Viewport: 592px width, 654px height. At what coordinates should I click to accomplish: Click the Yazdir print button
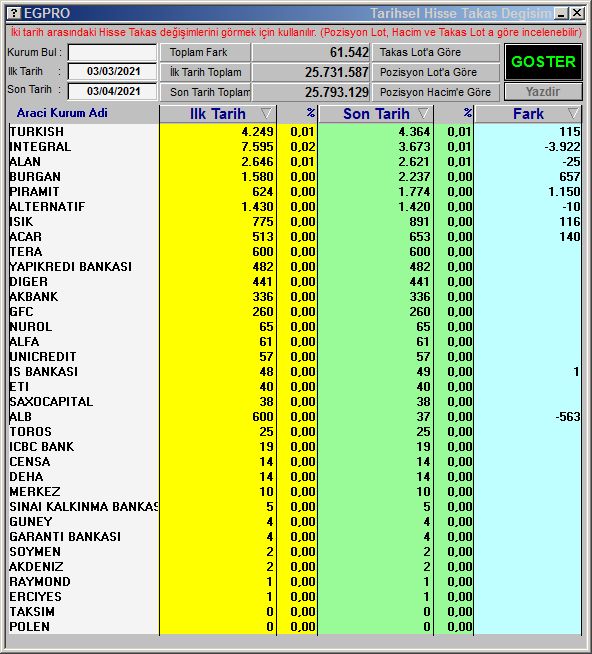[x=543, y=92]
